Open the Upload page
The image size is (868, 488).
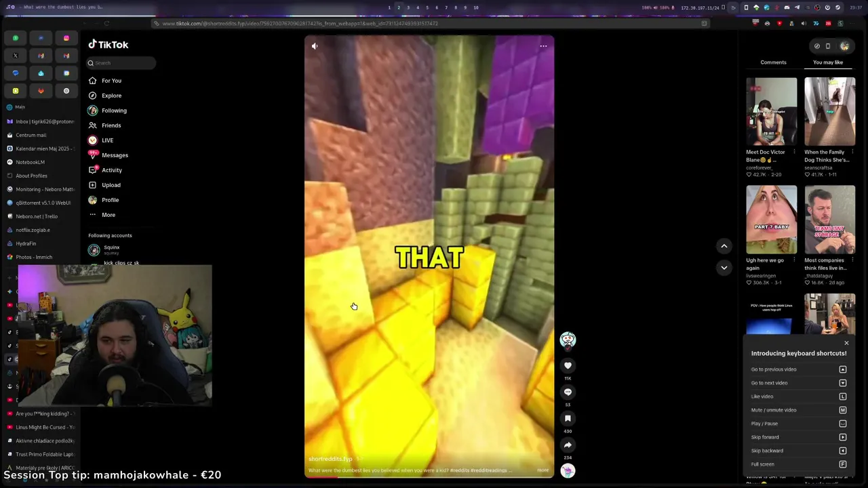coord(105,185)
